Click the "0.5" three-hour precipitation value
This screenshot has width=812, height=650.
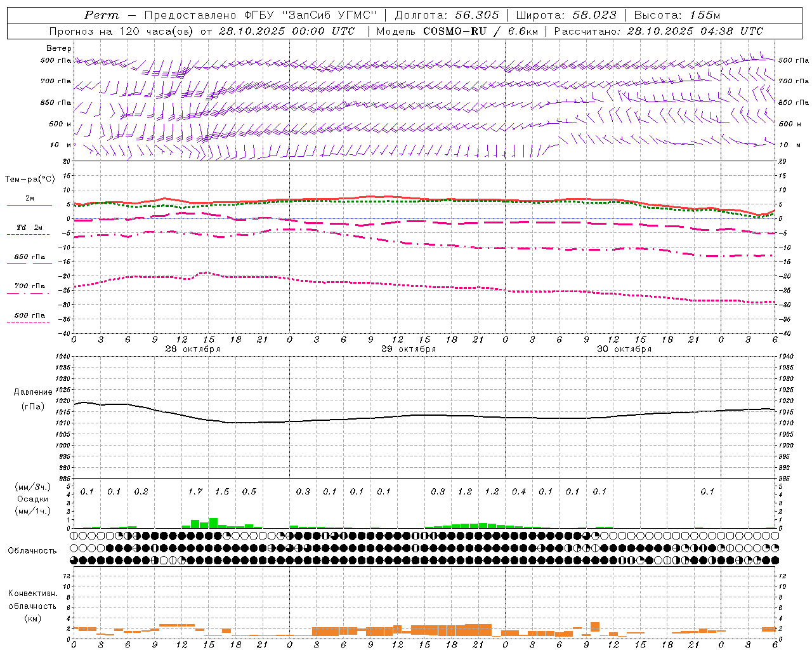[x=249, y=491]
